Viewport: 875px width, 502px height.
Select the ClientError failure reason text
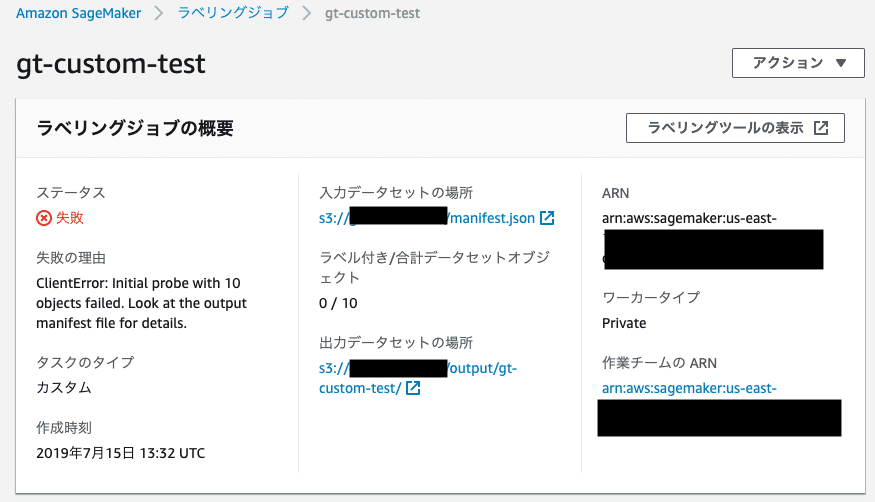[x=141, y=303]
